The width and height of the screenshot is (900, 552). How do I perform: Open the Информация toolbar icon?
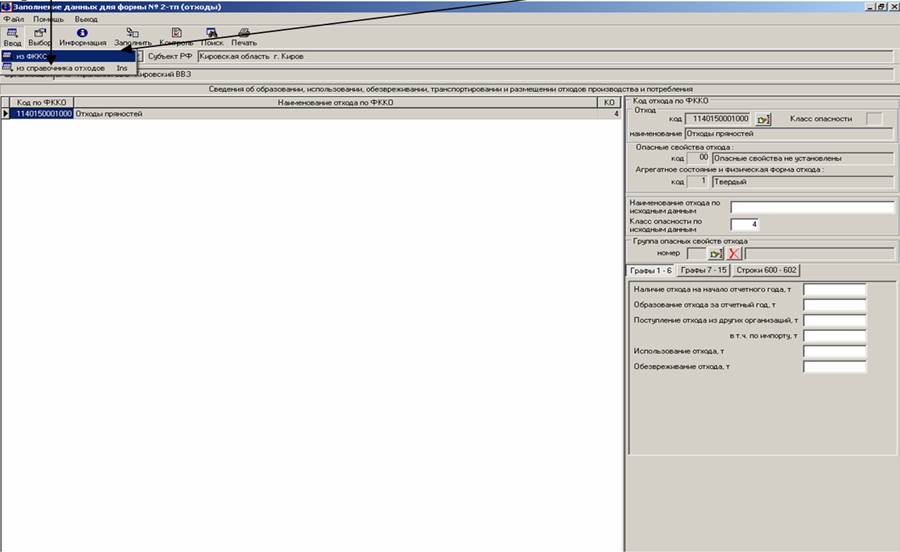[x=82, y=37]
